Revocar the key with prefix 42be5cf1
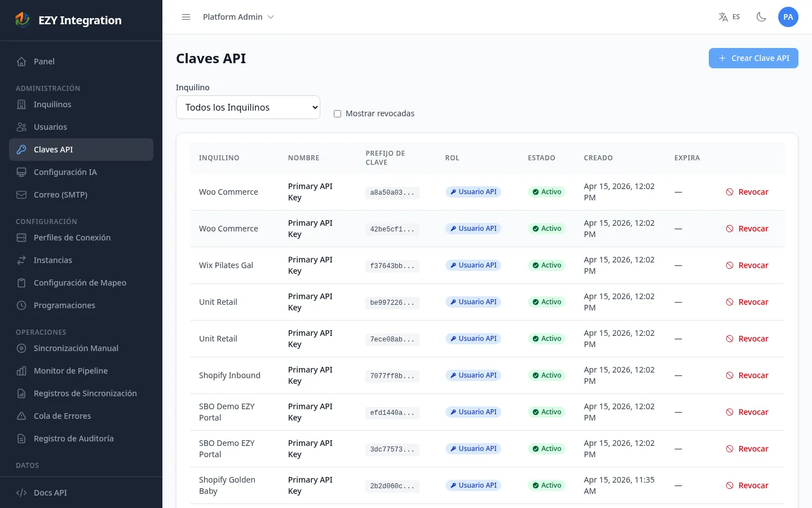Viewport: 812px width, 508px height. (x=747, y=229)
